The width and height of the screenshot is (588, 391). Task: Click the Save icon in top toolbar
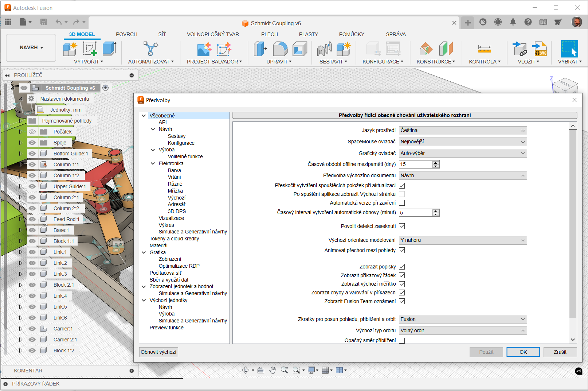(x=43, y=22)
